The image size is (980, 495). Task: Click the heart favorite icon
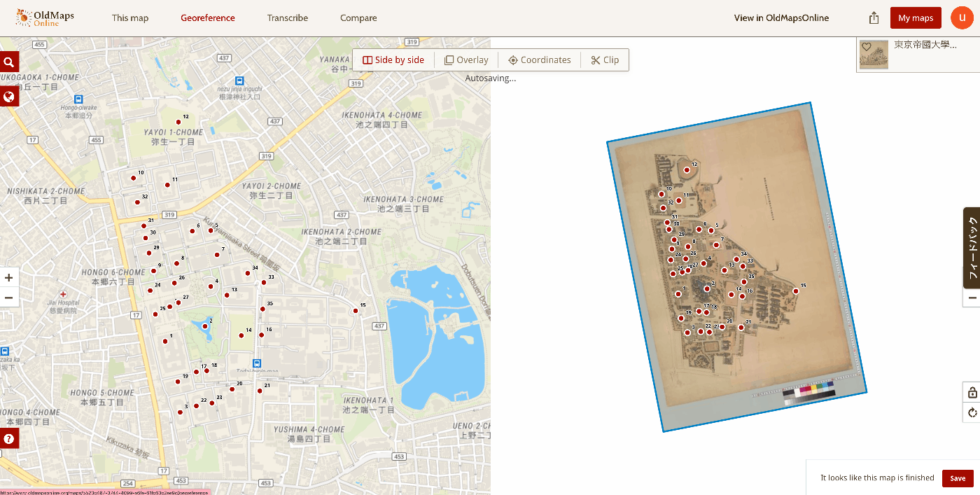866,47
